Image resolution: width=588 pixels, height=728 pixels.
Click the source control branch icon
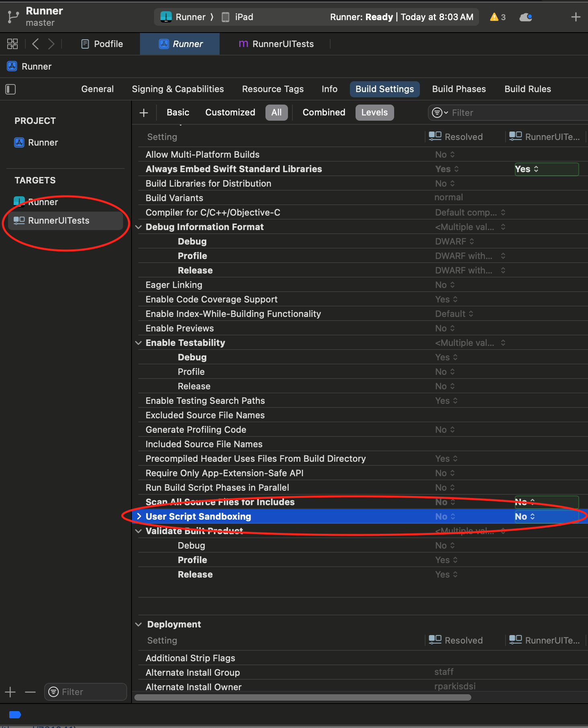click(x=13, y=17)
